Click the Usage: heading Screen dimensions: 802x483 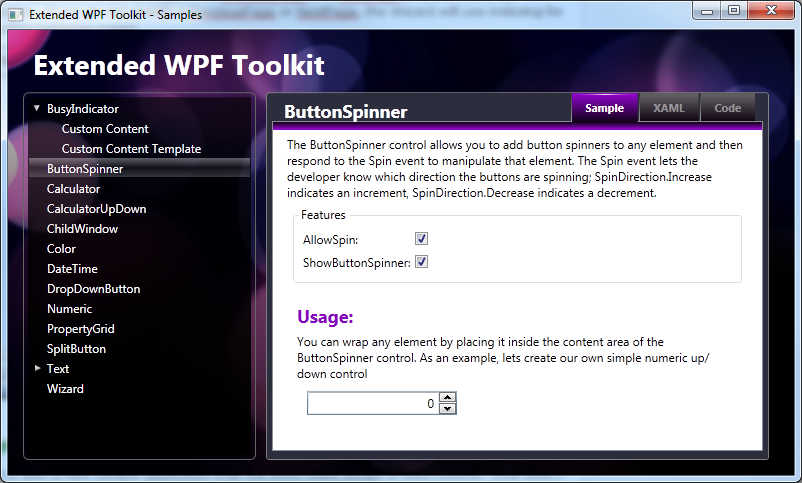(325, 317)
